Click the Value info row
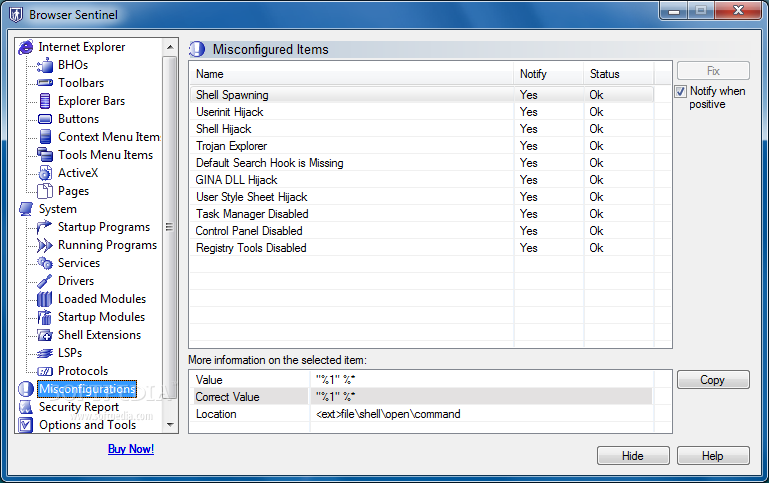The width and height of the screenshot is (769, 483). [x=422, y=380]
